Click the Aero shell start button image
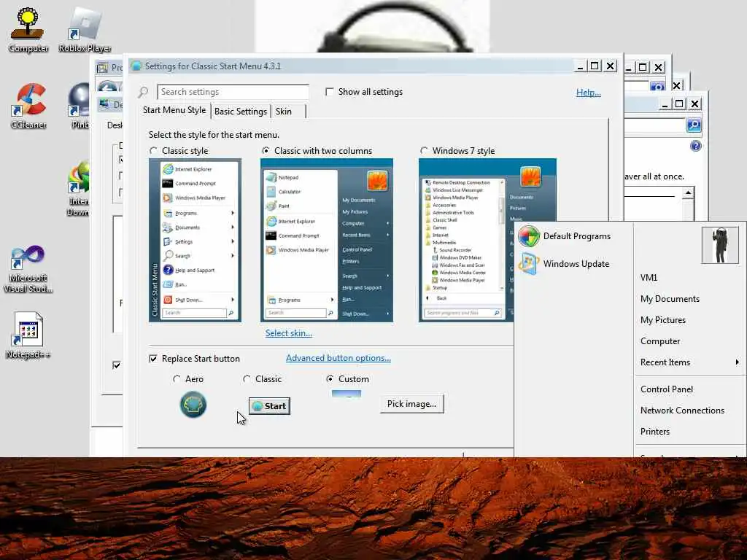The width and height of the screenshot is (747, 560). tap(193, 405)
